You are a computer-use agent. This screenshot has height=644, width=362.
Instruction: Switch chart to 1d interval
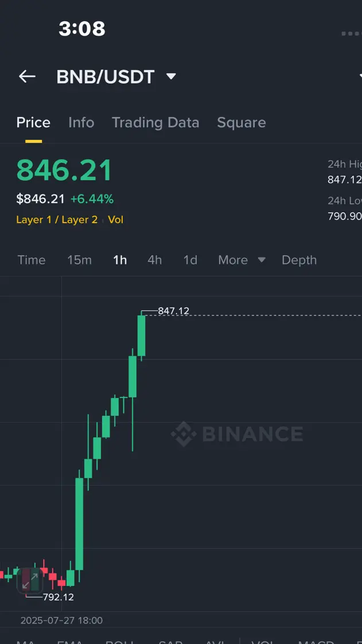click(x=190, y=260)
